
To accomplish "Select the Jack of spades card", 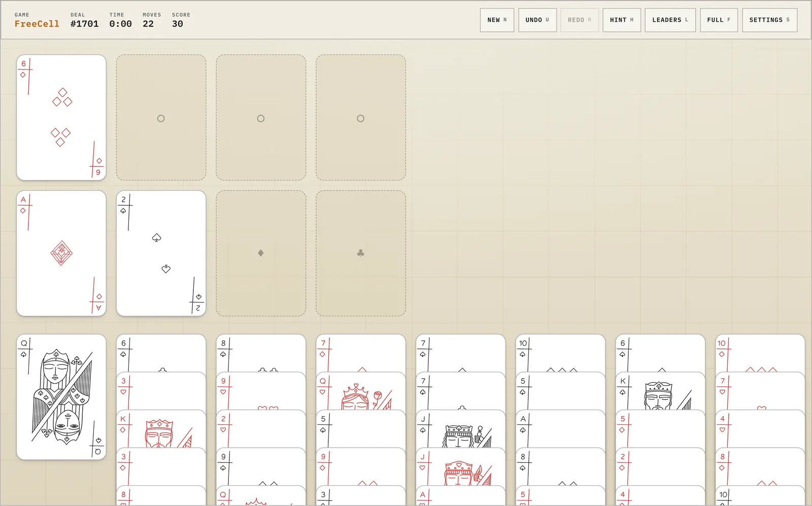I will tap(461, 429).
